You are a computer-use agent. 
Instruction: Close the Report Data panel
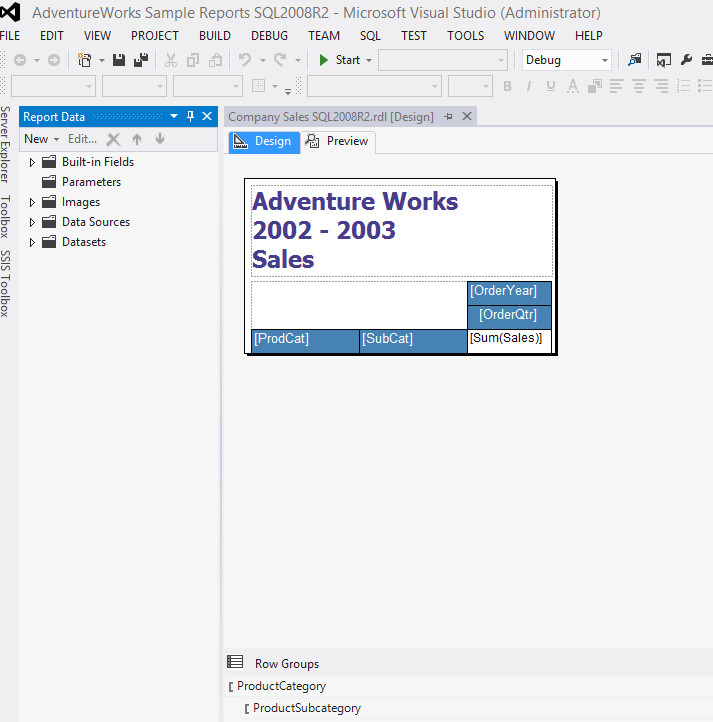point(207,116)
